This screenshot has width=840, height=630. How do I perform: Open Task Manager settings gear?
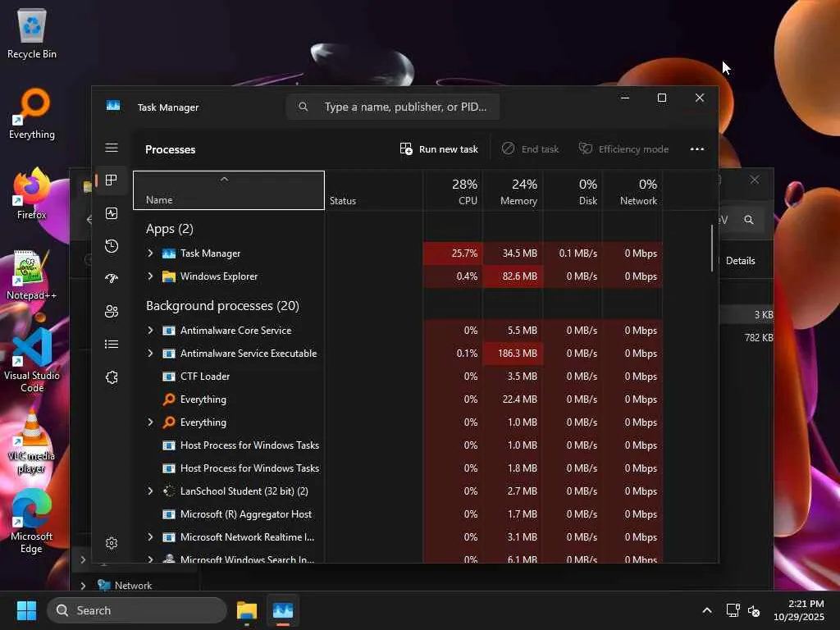point(112,543)
